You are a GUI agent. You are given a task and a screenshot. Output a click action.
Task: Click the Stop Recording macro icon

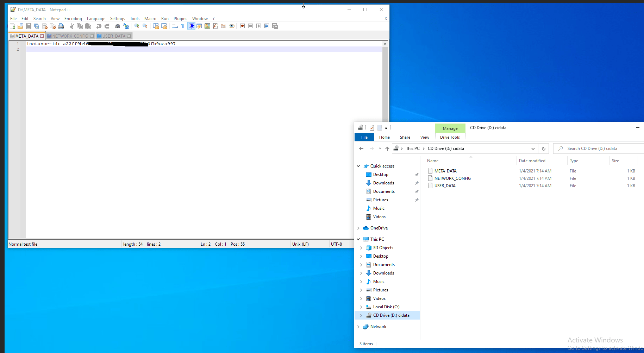(251, 26)
